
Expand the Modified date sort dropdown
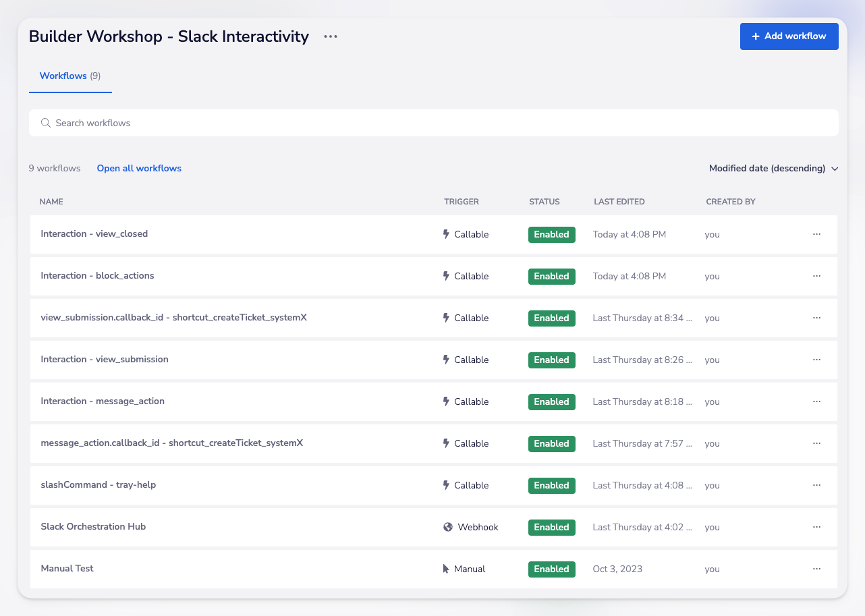click(x=773, y=169)
